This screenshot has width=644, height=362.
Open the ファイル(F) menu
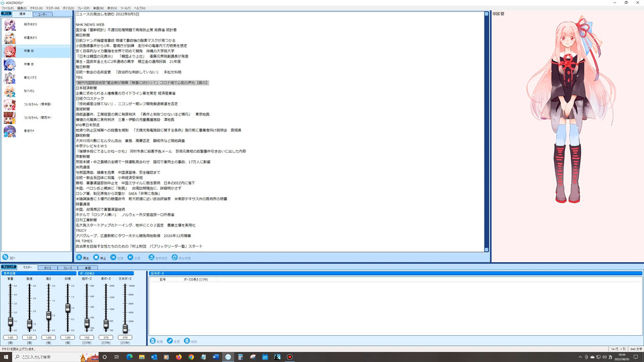click(7, 8)
